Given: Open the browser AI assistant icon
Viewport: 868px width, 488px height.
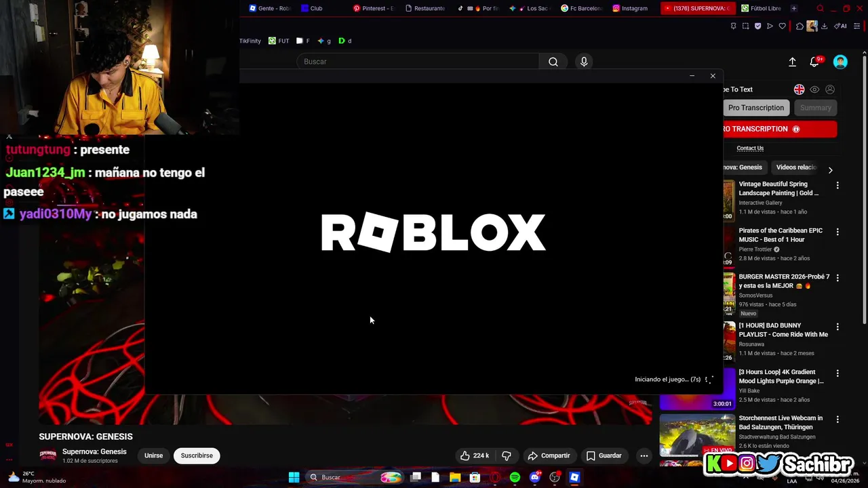Looking at the screenshot, I should click(x=840, y=26).
